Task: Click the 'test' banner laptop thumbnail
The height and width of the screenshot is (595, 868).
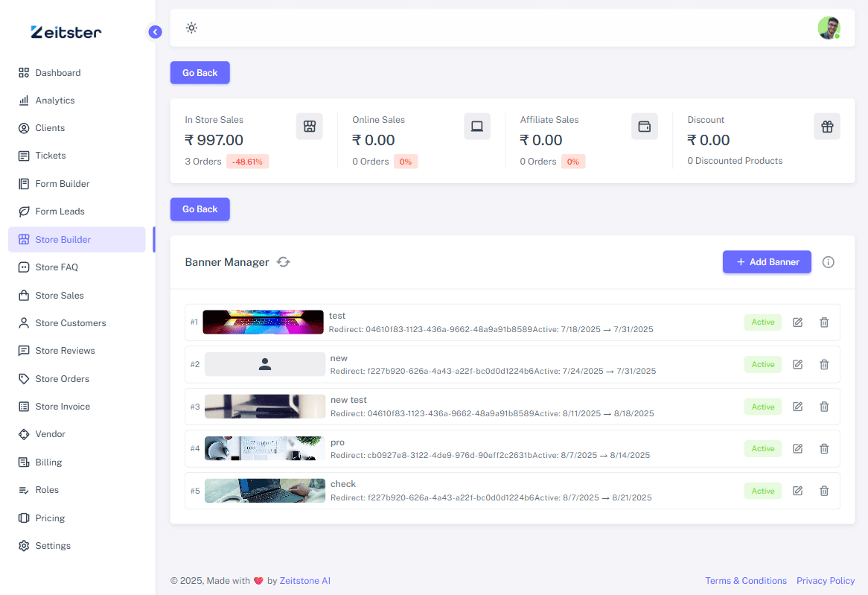Action: (263, 322)
